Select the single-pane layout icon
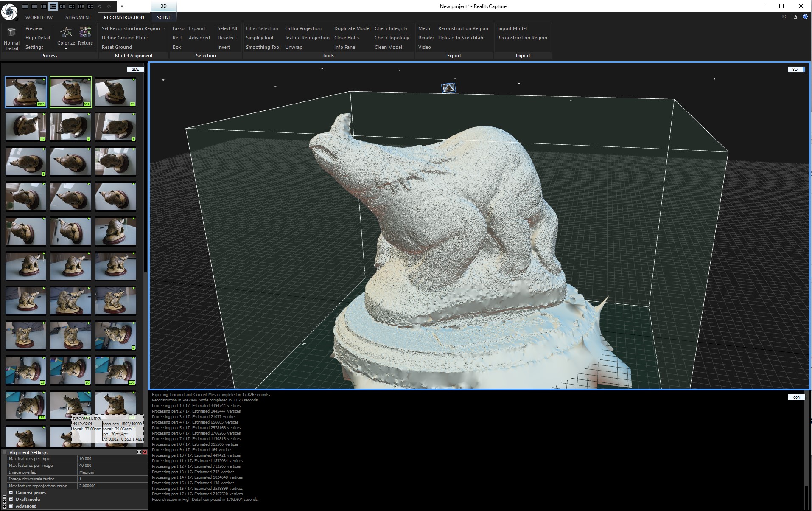This screenshot has height=511, width=812. [25, 6]
